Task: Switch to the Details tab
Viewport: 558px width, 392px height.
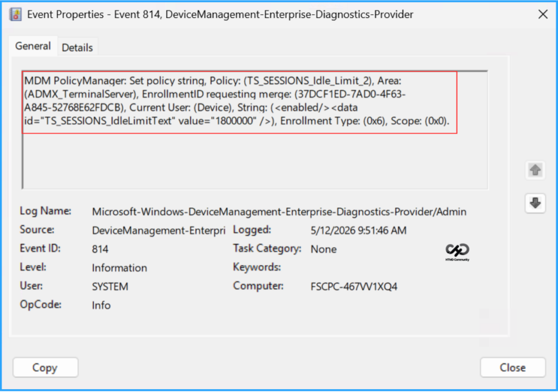Action: 77,47
